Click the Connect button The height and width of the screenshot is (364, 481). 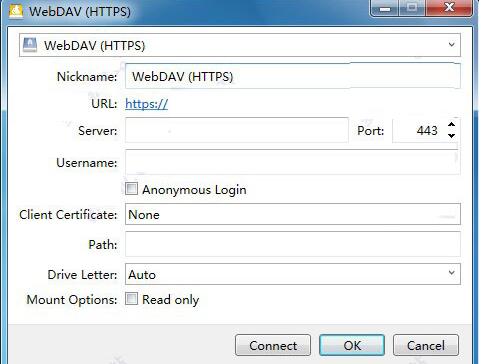point(273,345)
